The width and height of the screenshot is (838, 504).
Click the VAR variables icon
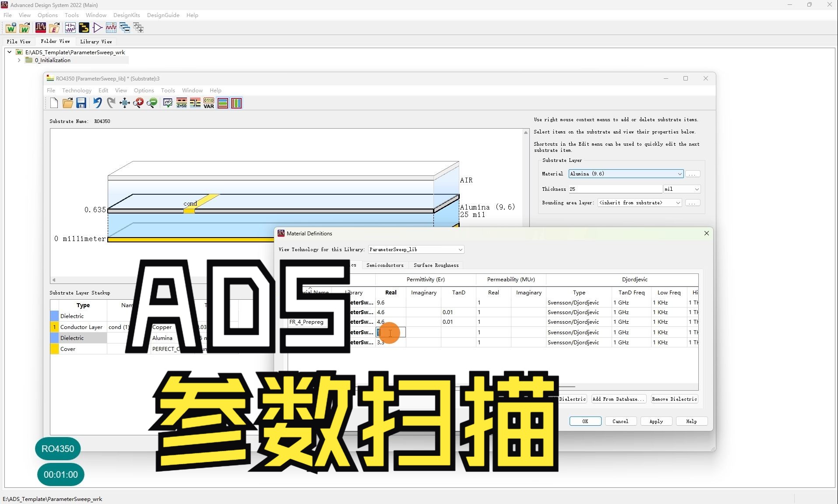[209, 103]
